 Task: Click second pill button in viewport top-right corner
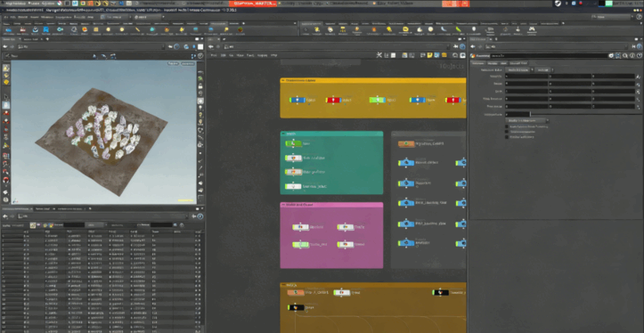(x=188, y=63)
